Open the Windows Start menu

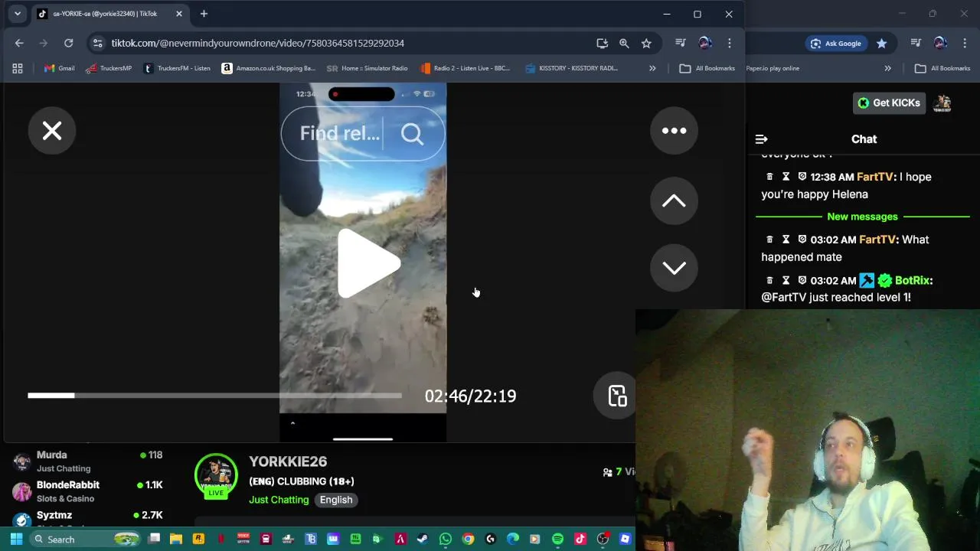16,539
